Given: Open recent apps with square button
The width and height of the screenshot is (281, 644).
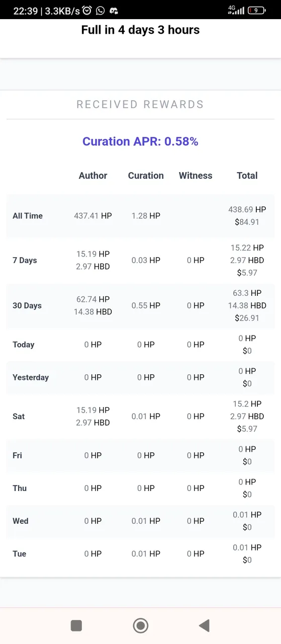Looking at the screenshot, I should 76,625.
